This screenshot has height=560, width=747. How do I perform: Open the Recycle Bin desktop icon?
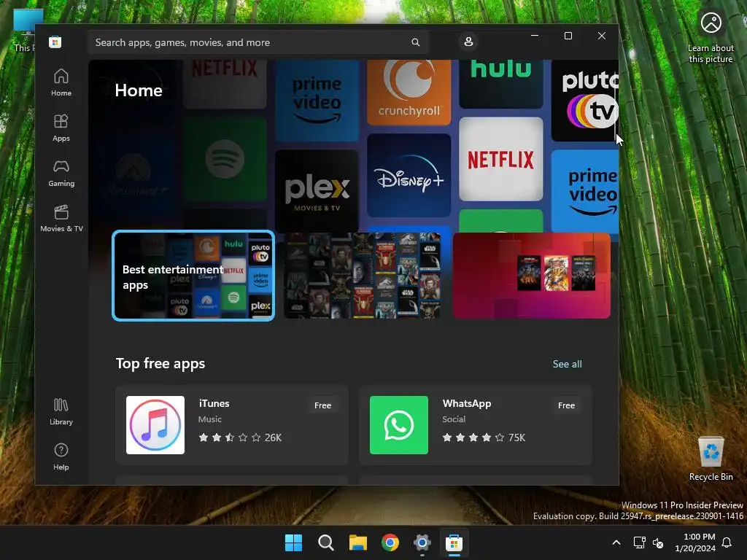711,459
